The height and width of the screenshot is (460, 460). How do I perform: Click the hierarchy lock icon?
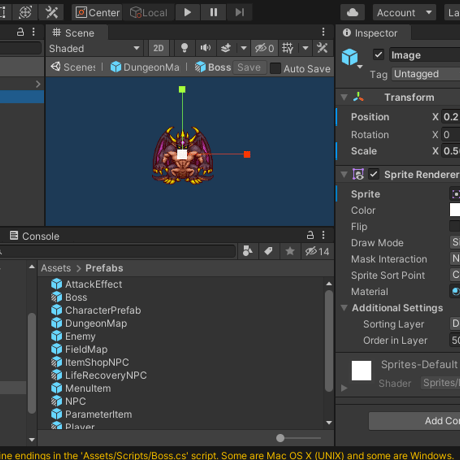20,32
